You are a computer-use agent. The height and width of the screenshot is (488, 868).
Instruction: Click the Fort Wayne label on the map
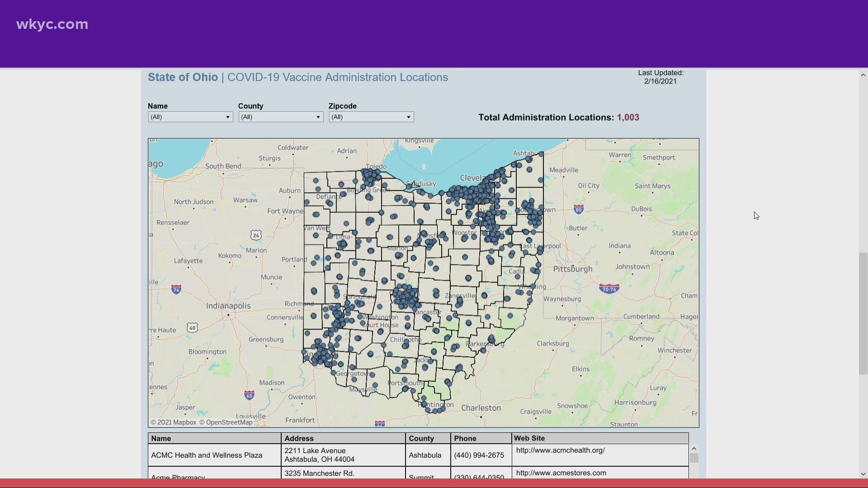(x=285, y=211)
